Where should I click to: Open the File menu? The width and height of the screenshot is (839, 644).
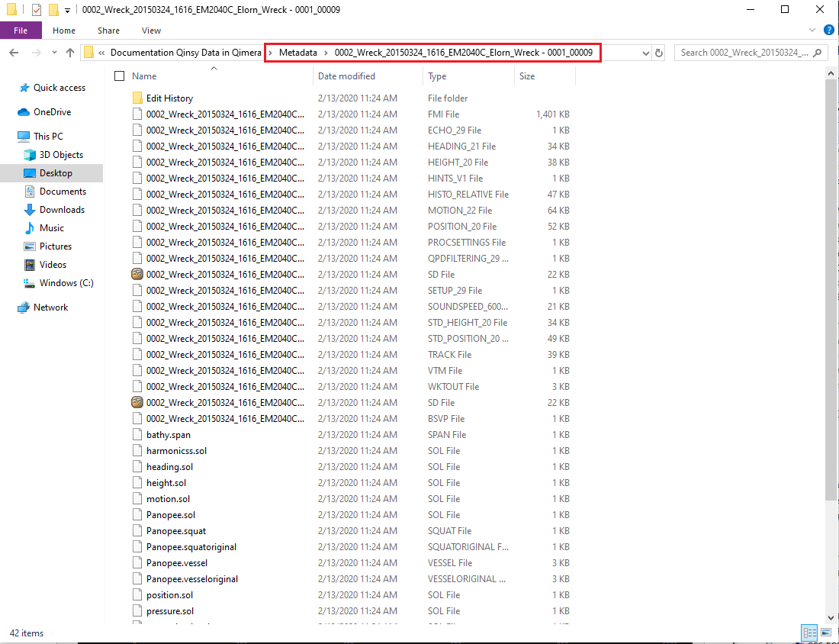click(x=21, y=30)
